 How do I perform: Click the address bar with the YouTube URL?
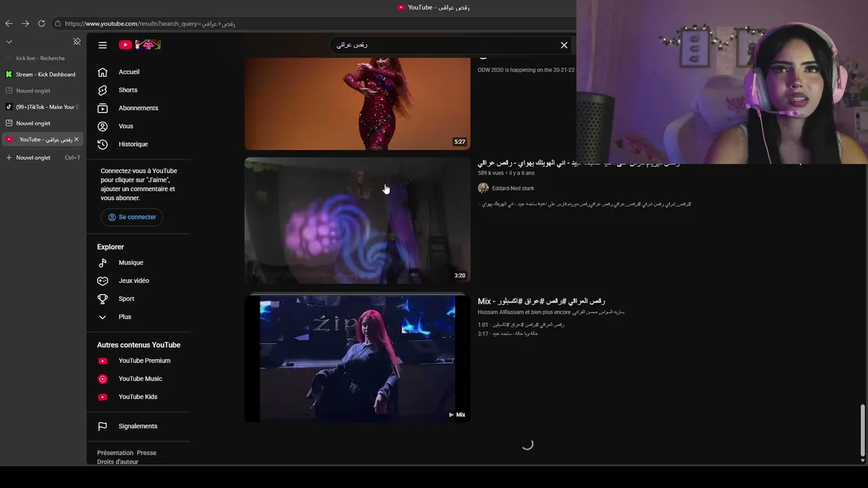point(312,24)
